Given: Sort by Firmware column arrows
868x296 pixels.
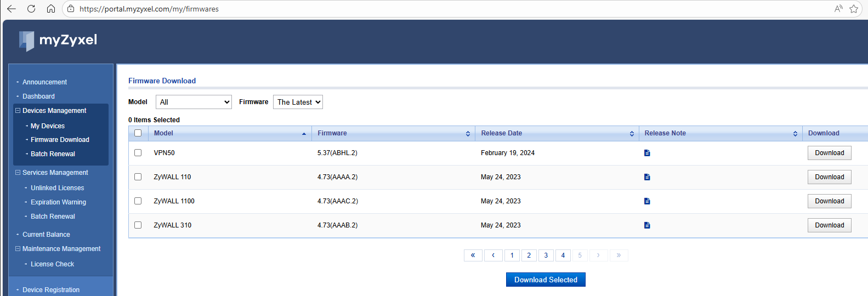Looking at the screenshot, I should [468, 134].
